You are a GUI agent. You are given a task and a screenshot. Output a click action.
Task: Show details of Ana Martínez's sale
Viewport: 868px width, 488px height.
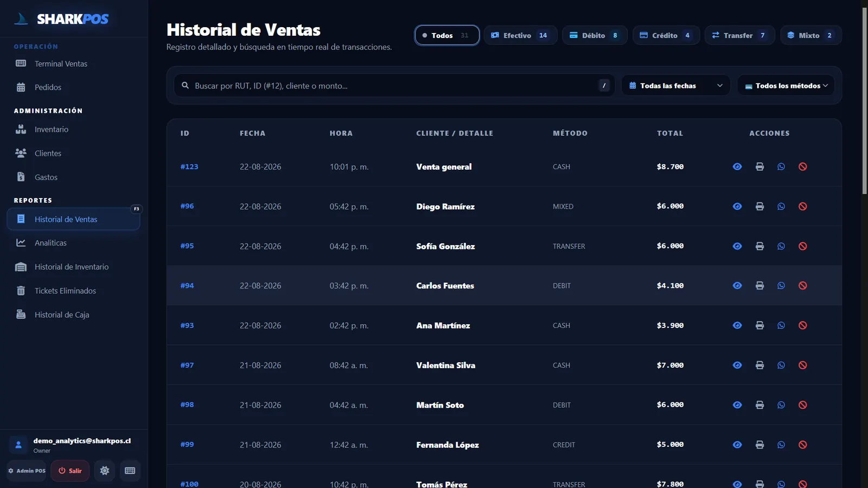click(737, 325)
